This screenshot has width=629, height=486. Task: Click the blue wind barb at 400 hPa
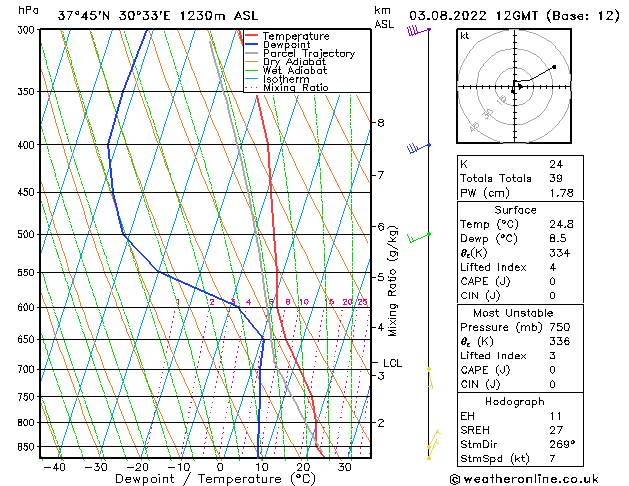point(419,148)
